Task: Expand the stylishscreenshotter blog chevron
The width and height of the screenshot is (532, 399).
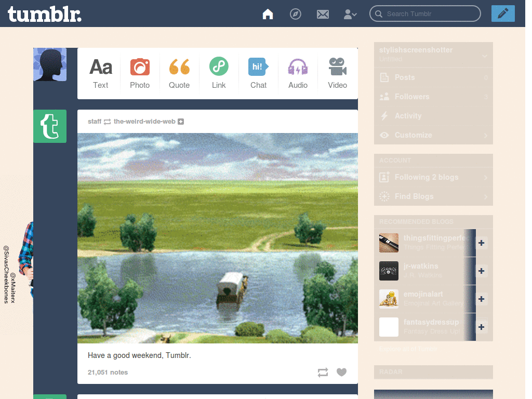Action: tap(485, 56)
